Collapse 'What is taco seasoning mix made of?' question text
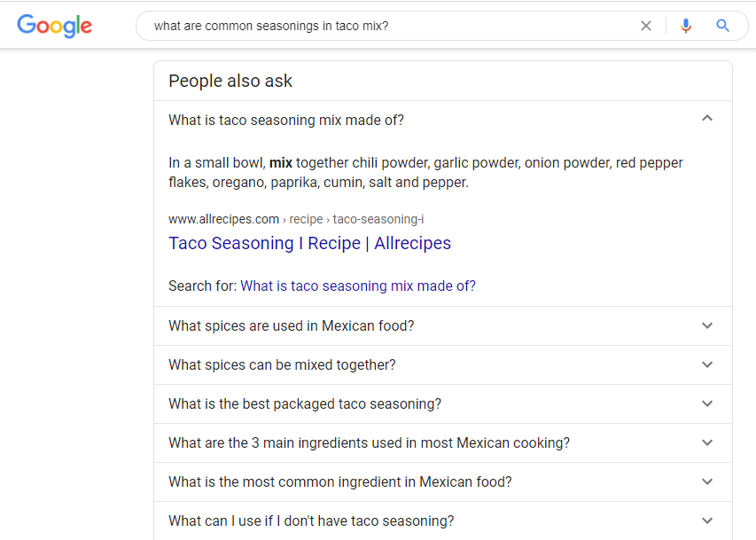 (285, 121)
